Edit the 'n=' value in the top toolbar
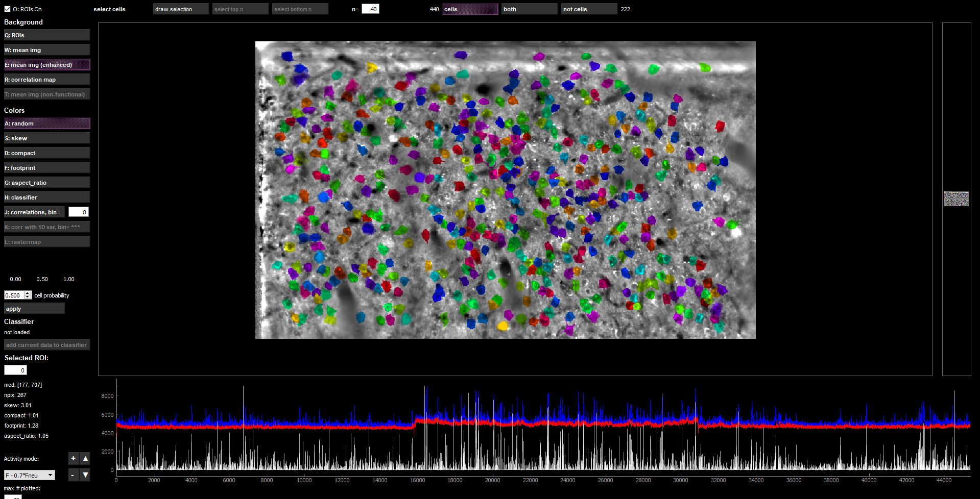This screenshot has width=980, height=499. tap(370, 9)
